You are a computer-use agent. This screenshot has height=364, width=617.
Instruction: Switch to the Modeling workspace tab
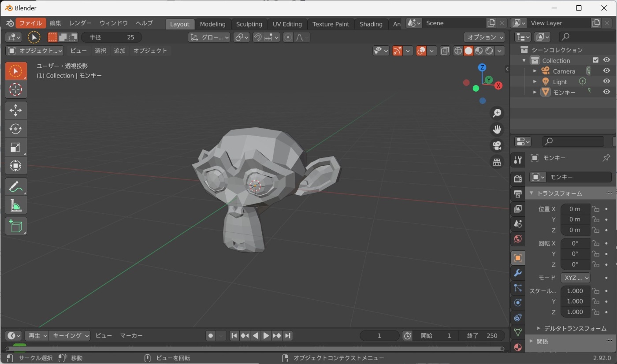[x=212, y=24]
